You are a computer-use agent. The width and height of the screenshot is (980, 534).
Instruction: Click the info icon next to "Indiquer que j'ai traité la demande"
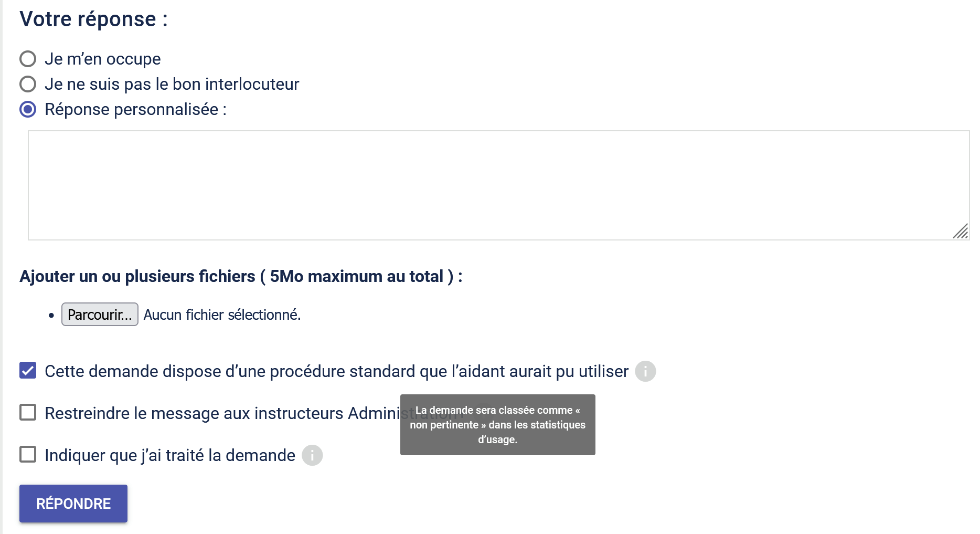tap(312, 455)
